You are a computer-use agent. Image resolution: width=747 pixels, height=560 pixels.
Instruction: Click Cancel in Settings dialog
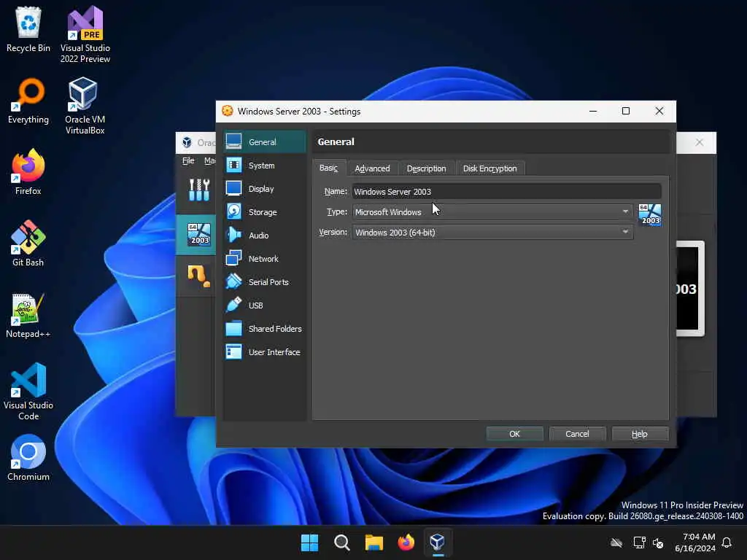tap(577, 434)
